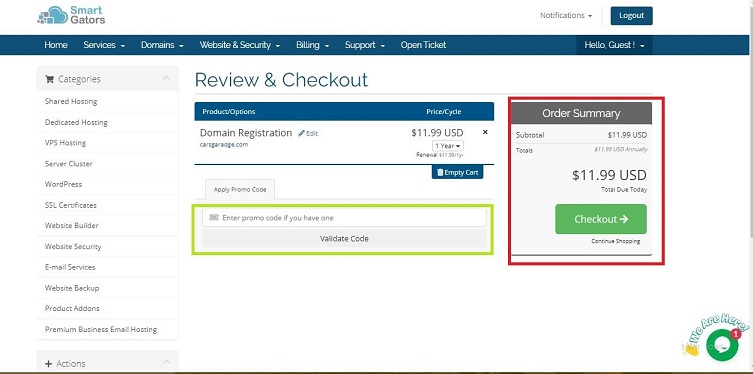Open Premium Business Email Hosting category
The height and width of the screenshot is (374, 753).
click(101, 329)
